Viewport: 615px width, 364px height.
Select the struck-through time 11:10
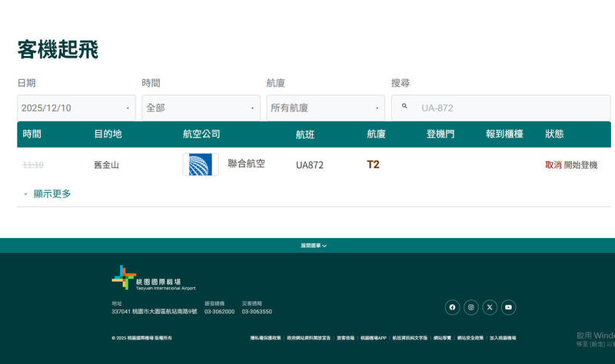[x=33, y=165]
